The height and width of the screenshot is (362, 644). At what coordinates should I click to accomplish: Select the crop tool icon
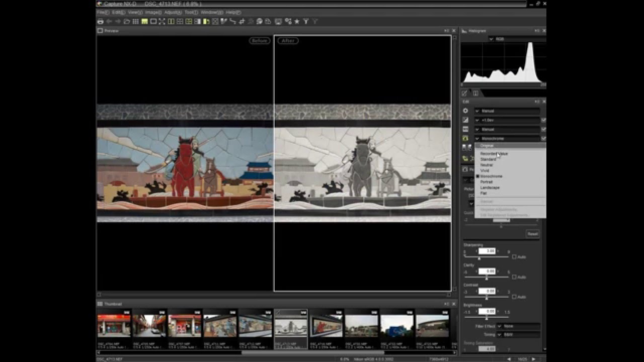[x=242, y=22]
